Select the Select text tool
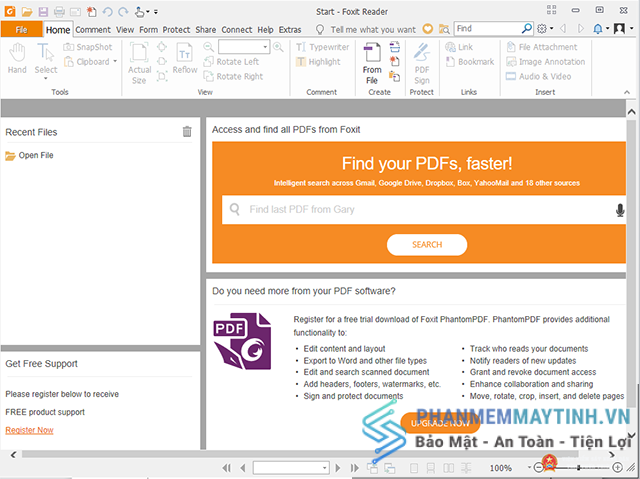This screenshot has height=479, width=640. click(x=46, y=58)
